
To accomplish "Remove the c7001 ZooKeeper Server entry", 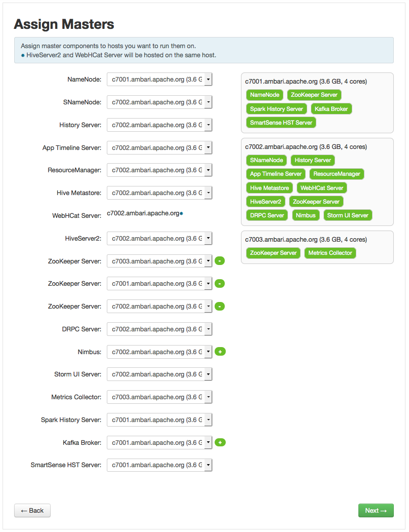I will [x=220, y=284].
